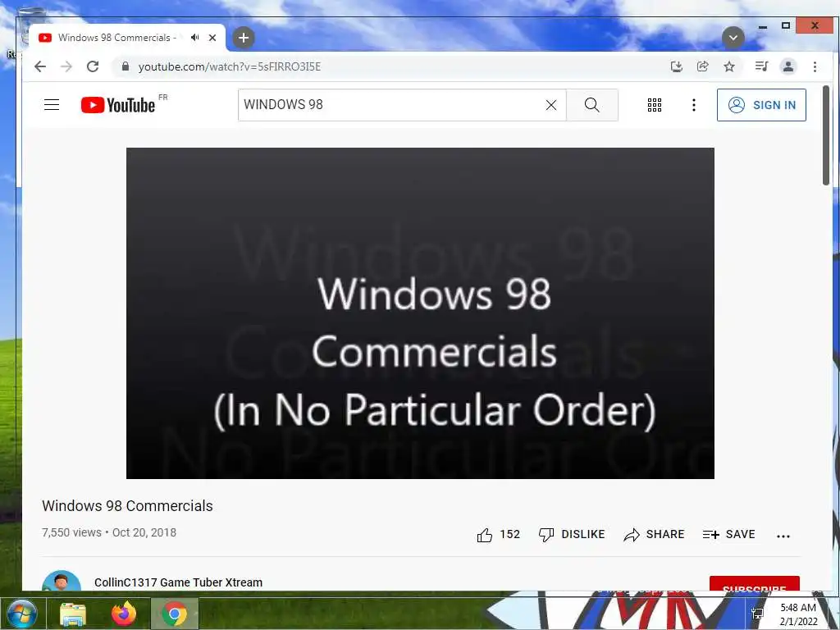Image resolution: width=840 pixels, height=630 pixels.
Task: Bookmark this page with the star icon
Action: point(729,66)
